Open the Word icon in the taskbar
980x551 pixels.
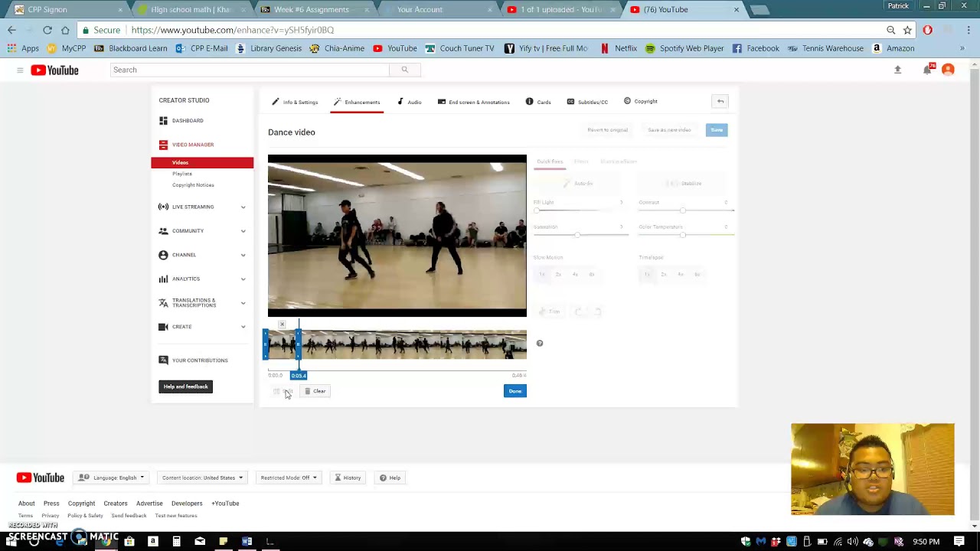pos(247,541)
